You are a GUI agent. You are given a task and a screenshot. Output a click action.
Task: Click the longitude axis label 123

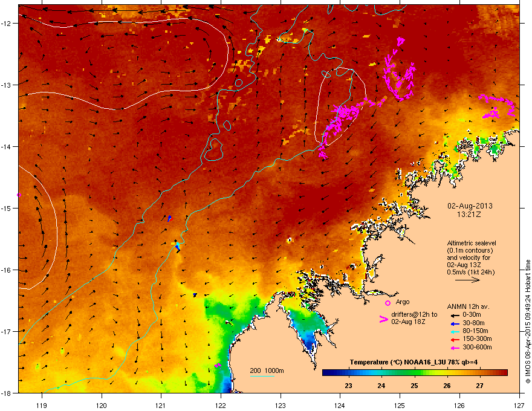281,405
